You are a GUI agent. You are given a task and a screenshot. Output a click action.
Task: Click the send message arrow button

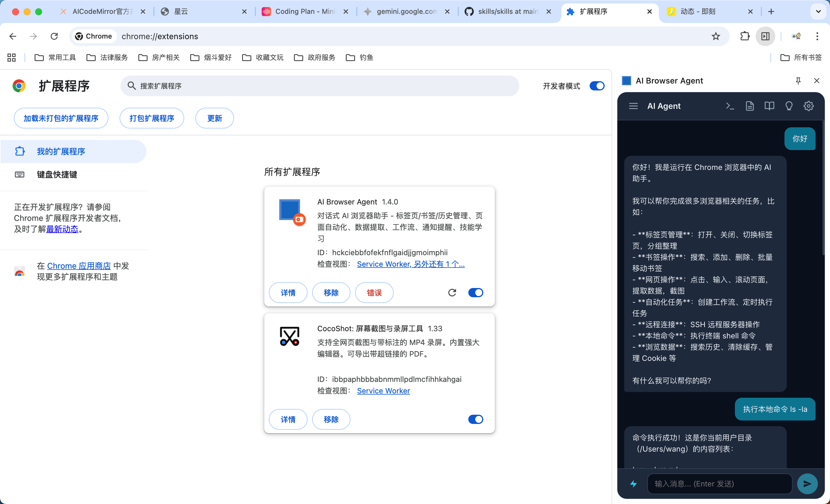pyautogui.click(x=807, y=484)
